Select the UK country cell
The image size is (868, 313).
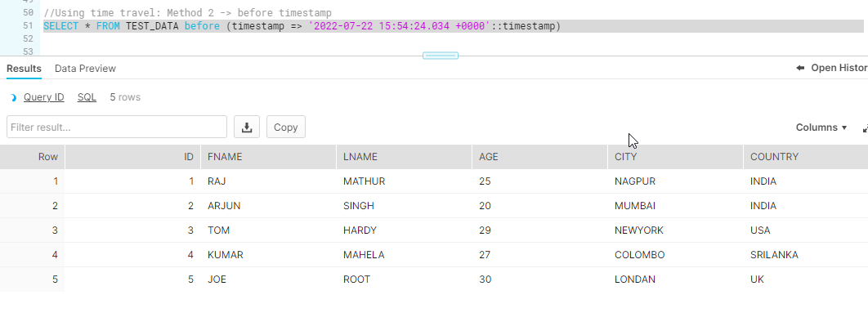point(805,279)
